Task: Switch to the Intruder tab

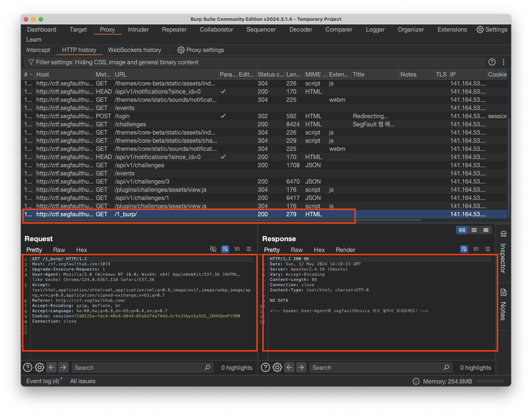Action: pos(138,29)
